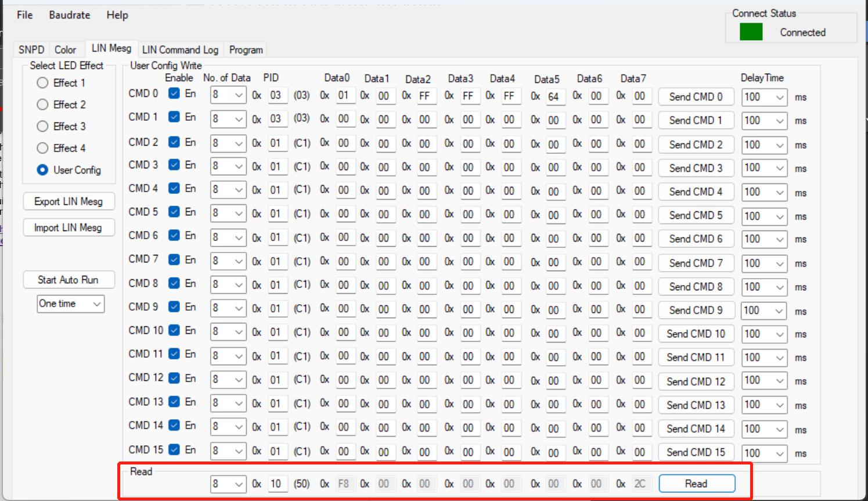
Task: Open the File menu
Action: pos(24,15)
